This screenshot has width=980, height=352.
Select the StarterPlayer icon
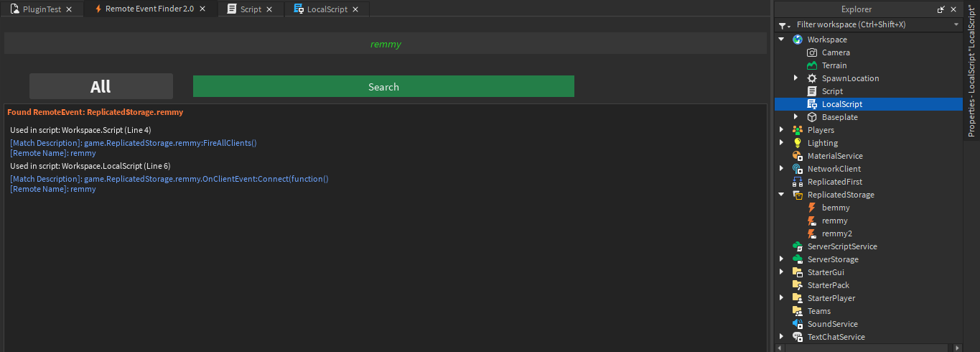(797, 298)
